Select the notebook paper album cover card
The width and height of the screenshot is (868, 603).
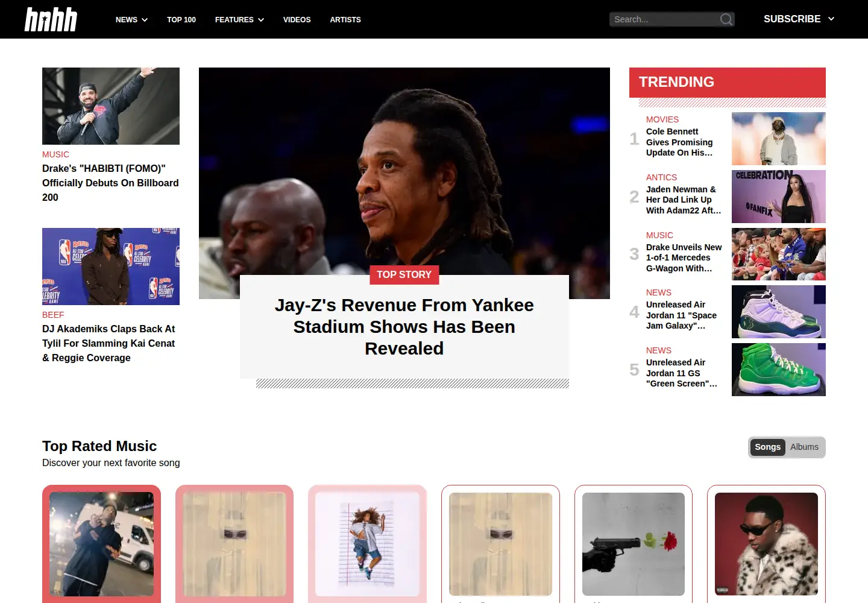pyautogui.click(x=367, y=544)
